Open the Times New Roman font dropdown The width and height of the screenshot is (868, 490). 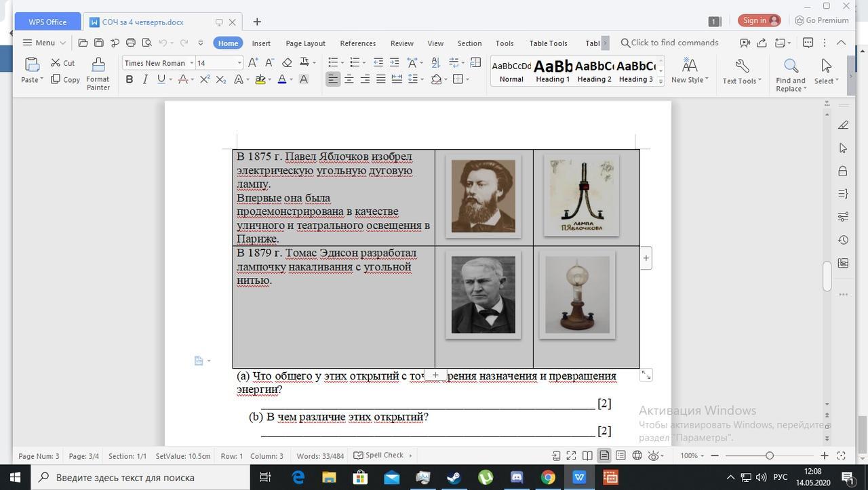tap(191, 63)
